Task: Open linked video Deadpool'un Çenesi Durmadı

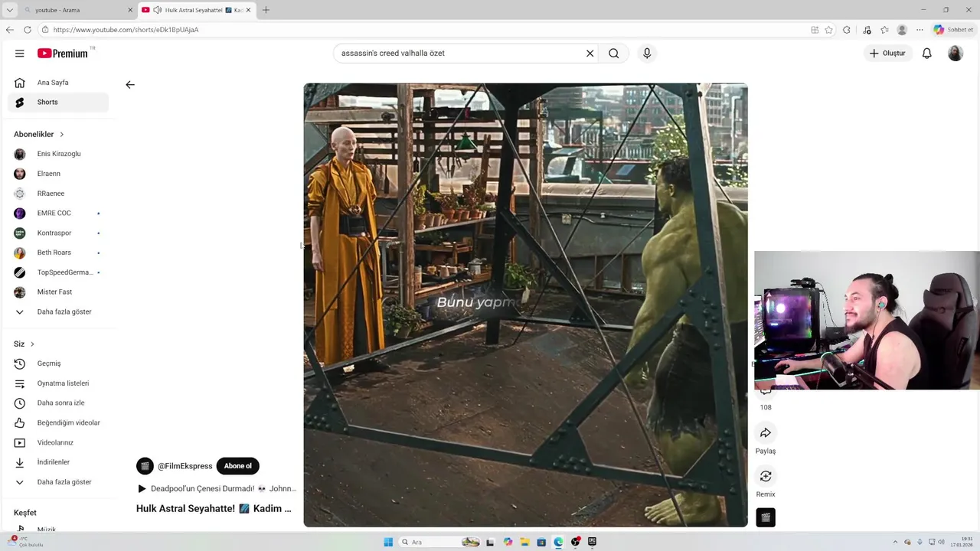Action: point(217,488)
